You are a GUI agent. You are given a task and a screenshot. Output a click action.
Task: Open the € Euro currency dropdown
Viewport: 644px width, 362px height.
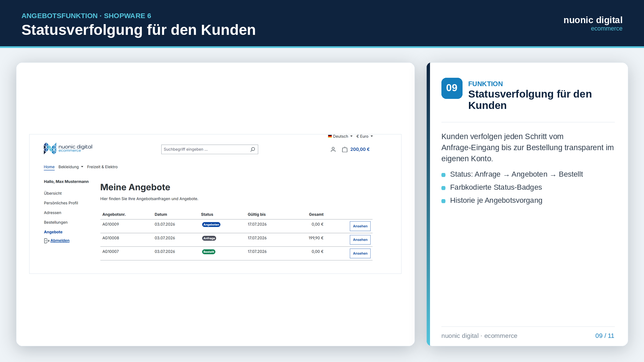[x=365, y=136]
